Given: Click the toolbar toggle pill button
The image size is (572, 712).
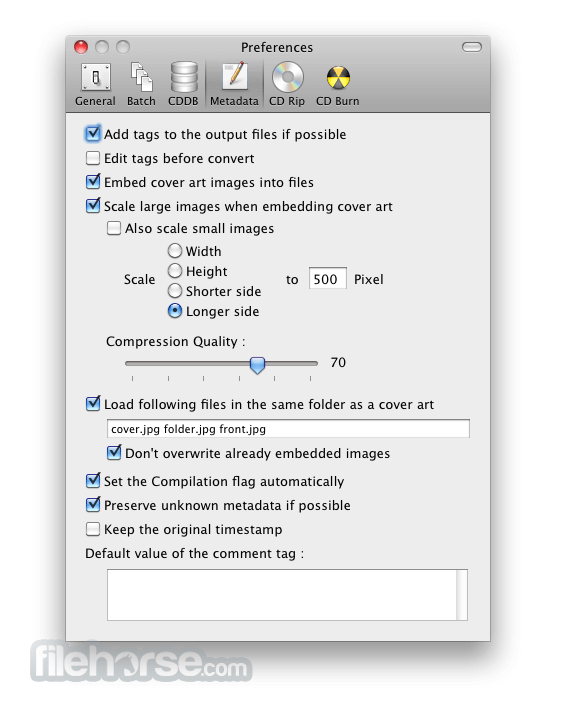Looking at the screenshot, I should (472, 47).
